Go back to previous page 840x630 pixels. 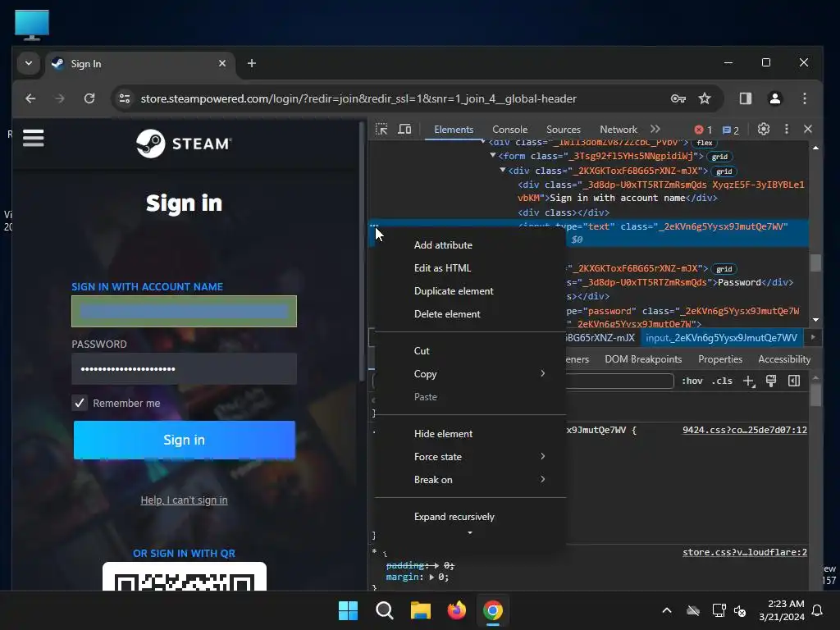pyautogui.click(x=30, y=98)
